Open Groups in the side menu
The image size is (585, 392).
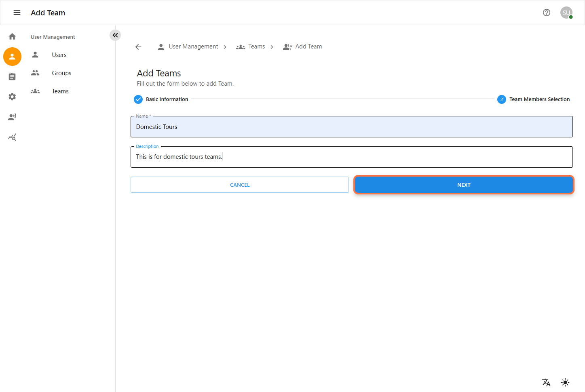tap(61, 73)
